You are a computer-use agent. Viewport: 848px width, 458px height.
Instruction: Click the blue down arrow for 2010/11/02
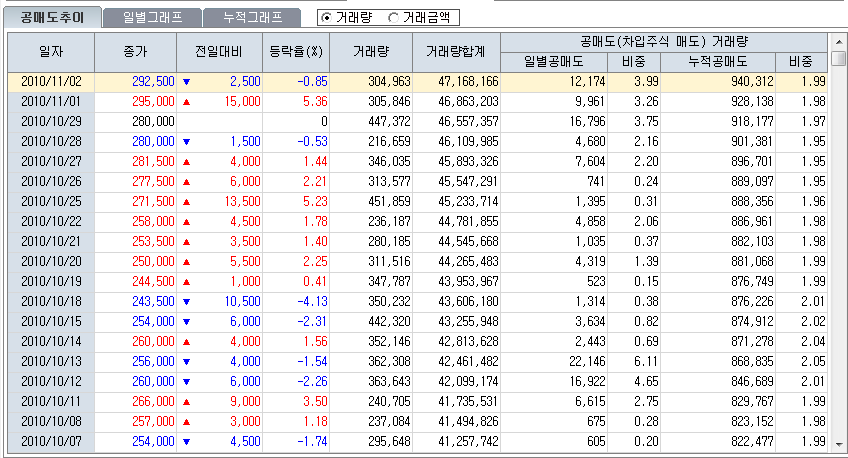[x=186, y=81]
